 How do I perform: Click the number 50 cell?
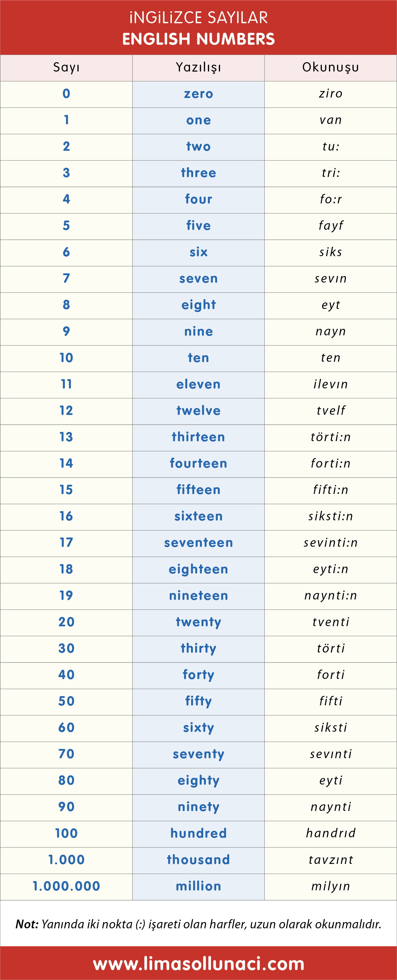coord(66,701)
